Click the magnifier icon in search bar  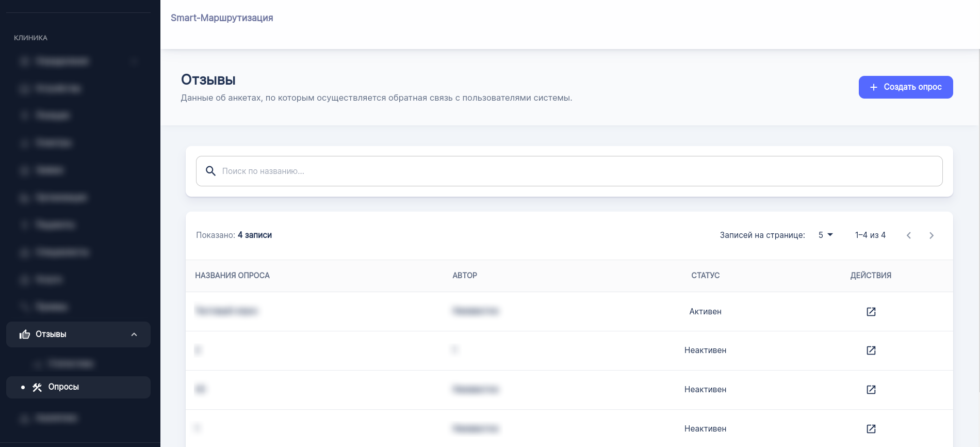(x=210, y=171)
